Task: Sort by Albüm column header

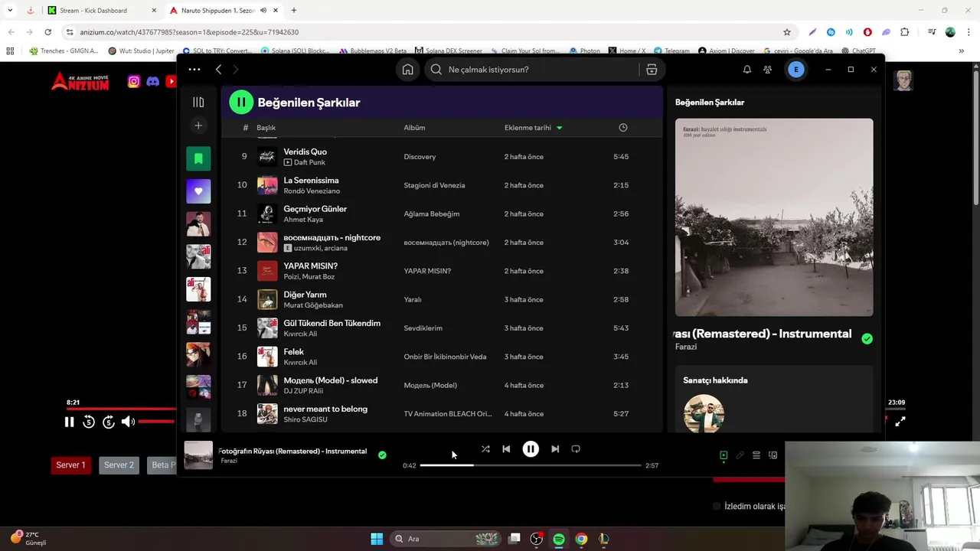Action: click(x=414, y=128)
